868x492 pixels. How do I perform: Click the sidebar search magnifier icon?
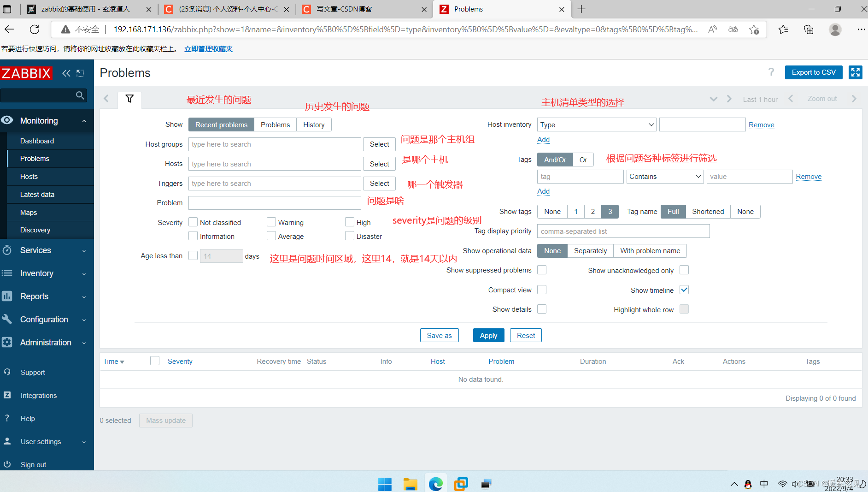click(x=80, y=95)
